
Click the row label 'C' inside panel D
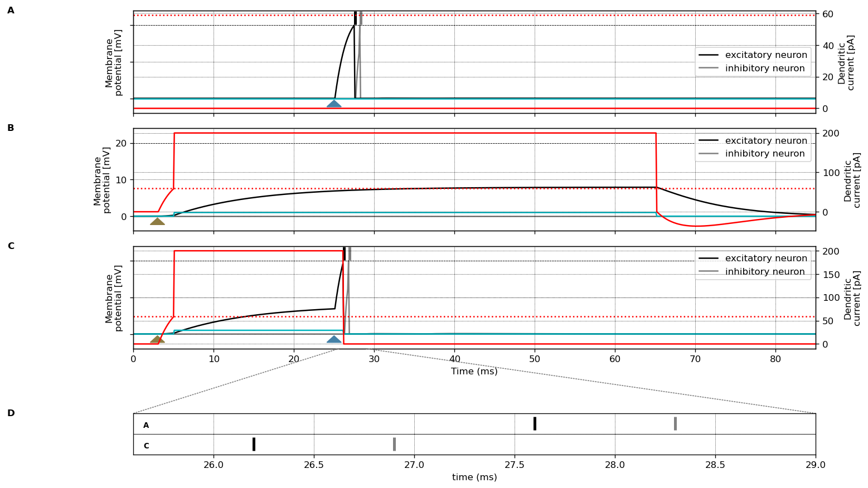[x=146, y=446]
